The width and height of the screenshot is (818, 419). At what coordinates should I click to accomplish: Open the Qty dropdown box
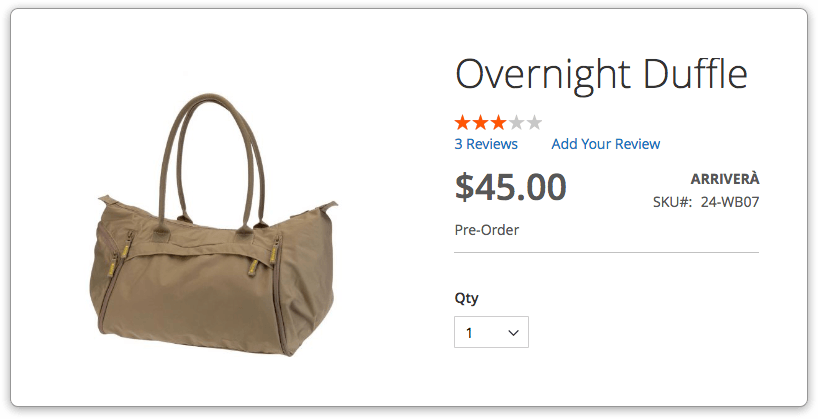[491, 332]
